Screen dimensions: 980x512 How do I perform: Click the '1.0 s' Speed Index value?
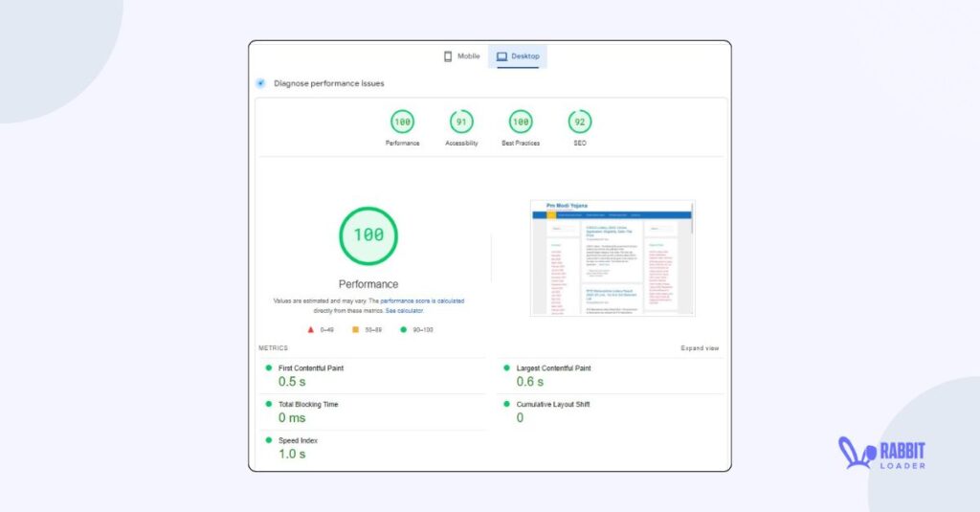(292, 455)
